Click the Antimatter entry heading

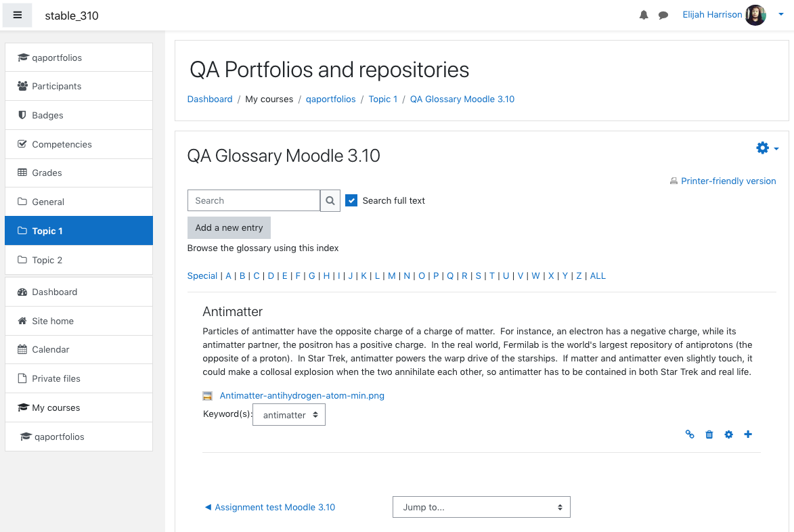[232, 311]
